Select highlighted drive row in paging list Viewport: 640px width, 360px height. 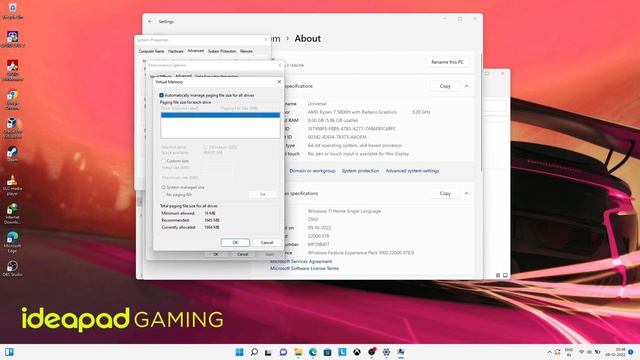coord(220,115)
